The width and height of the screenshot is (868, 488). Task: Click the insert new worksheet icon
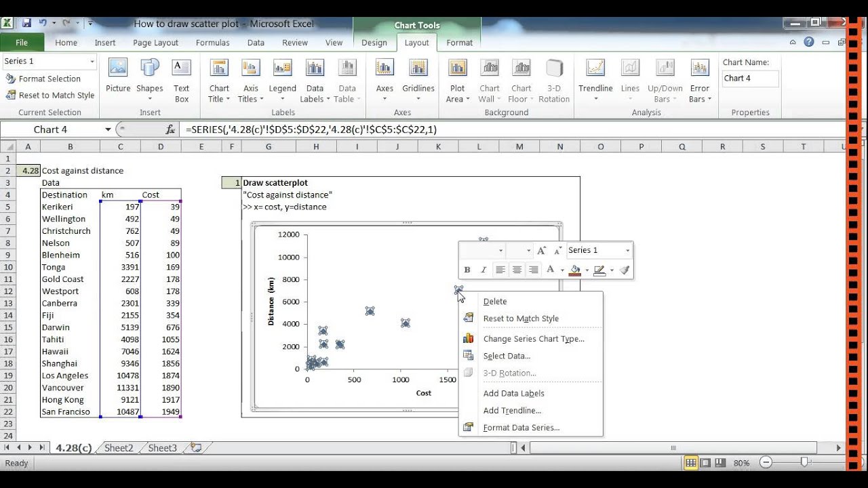click(x=196, y=448)
